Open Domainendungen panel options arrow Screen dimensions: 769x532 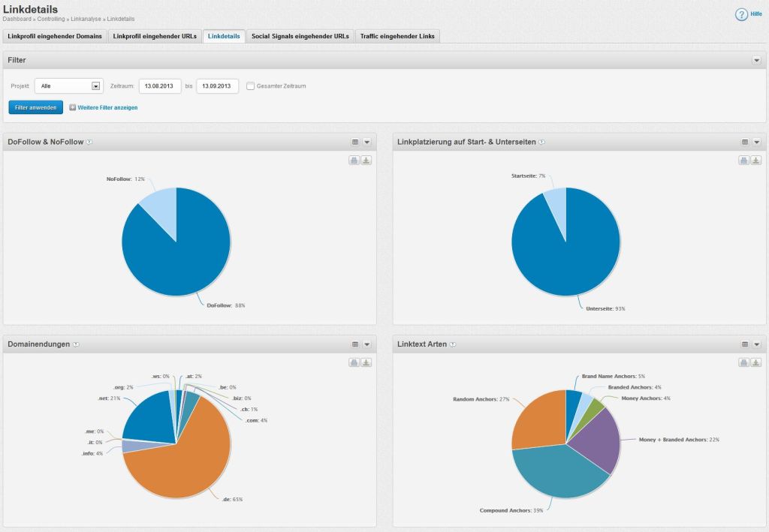(366, 344)
